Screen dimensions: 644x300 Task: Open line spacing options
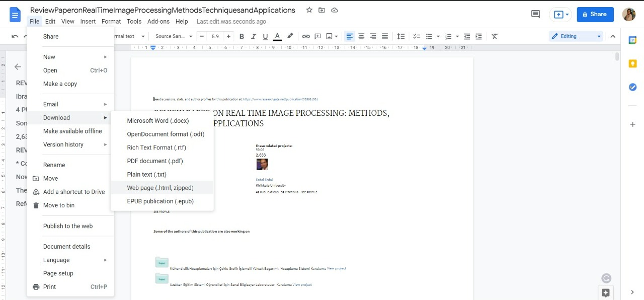coord(401,36)
